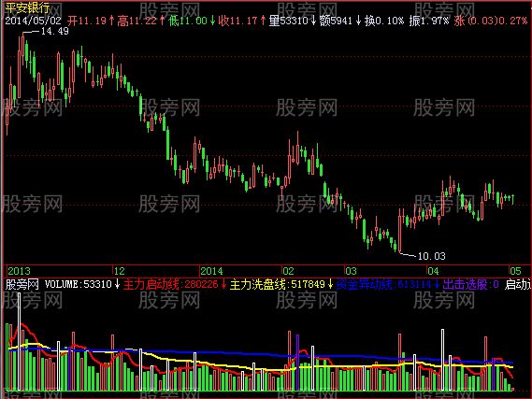Select the 04 month axis marker
532x399 pixels.
tap(433, 271)
